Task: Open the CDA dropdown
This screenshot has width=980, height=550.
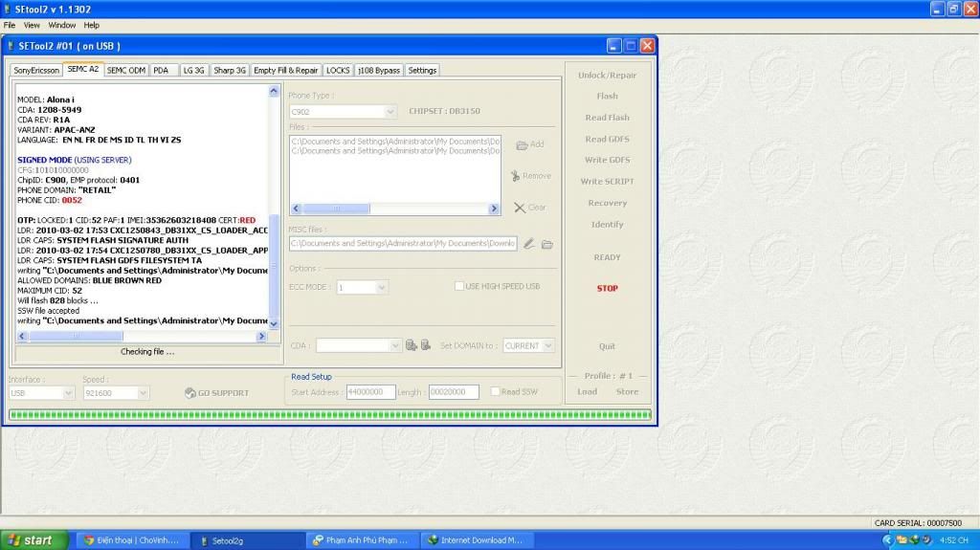Action: 394,345
